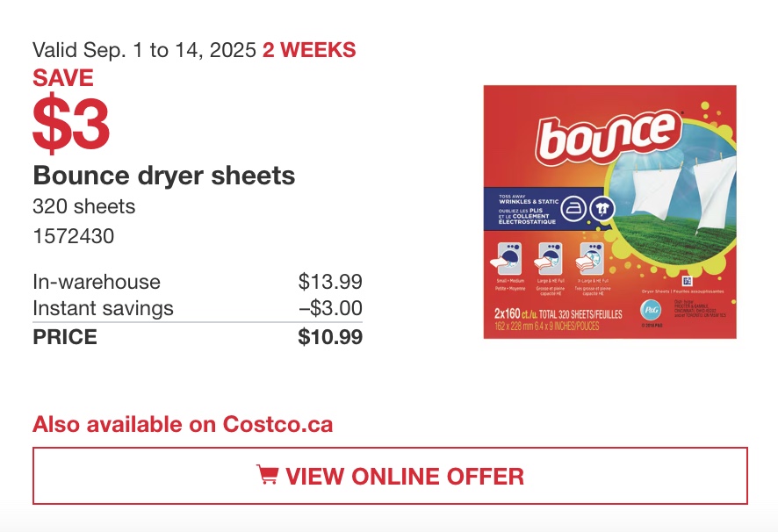Click the t-shirt static icon on banner
Screen dimensions: 778x532
pyautogui.click(x=602, y=209)
